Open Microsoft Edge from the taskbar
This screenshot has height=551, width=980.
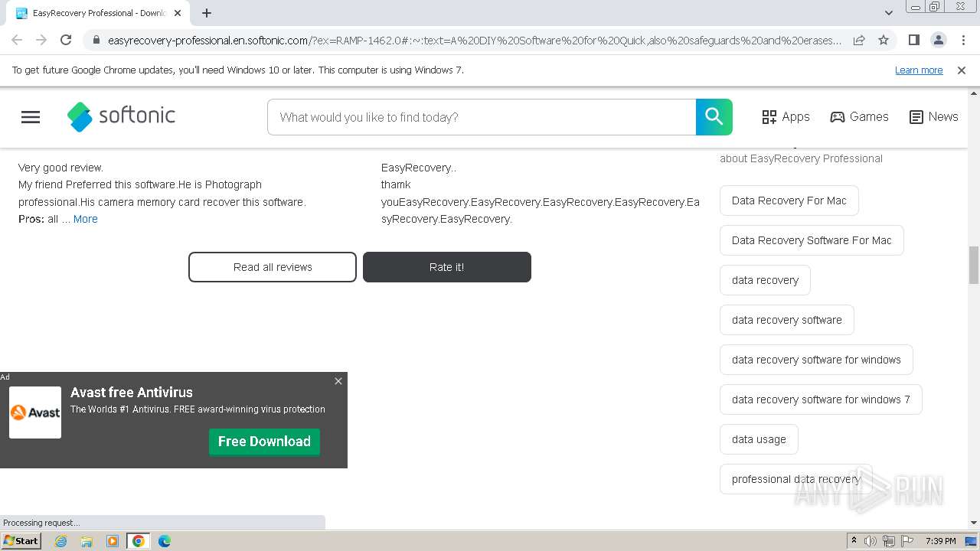coord(165,541)
